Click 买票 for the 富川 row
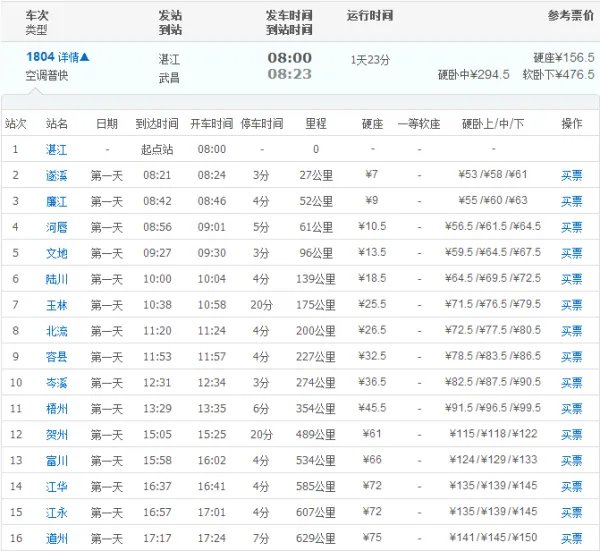This screenshot has height=551, width=600. click(x=572, y=460)
